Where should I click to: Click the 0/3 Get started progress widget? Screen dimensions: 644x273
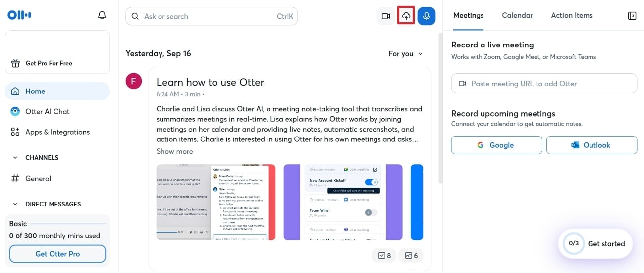coord(596,244)
